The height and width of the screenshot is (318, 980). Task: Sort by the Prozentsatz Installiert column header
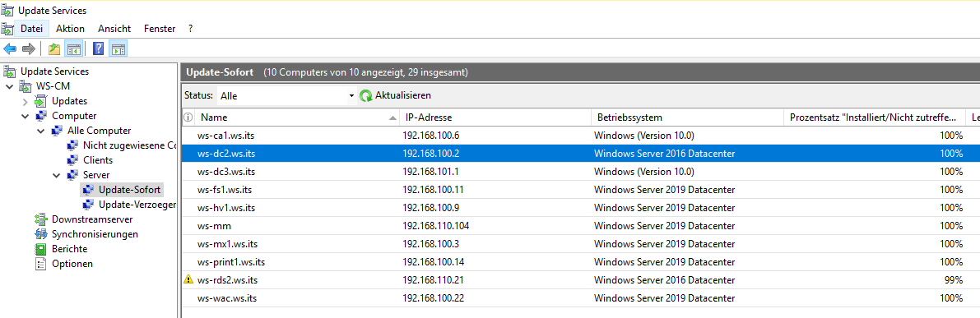pos(875,118)
